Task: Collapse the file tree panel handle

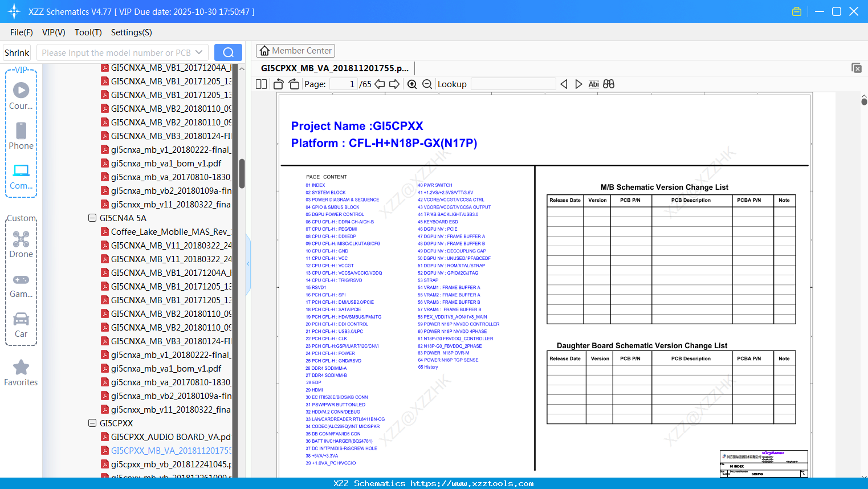Action: pos(248,264)
